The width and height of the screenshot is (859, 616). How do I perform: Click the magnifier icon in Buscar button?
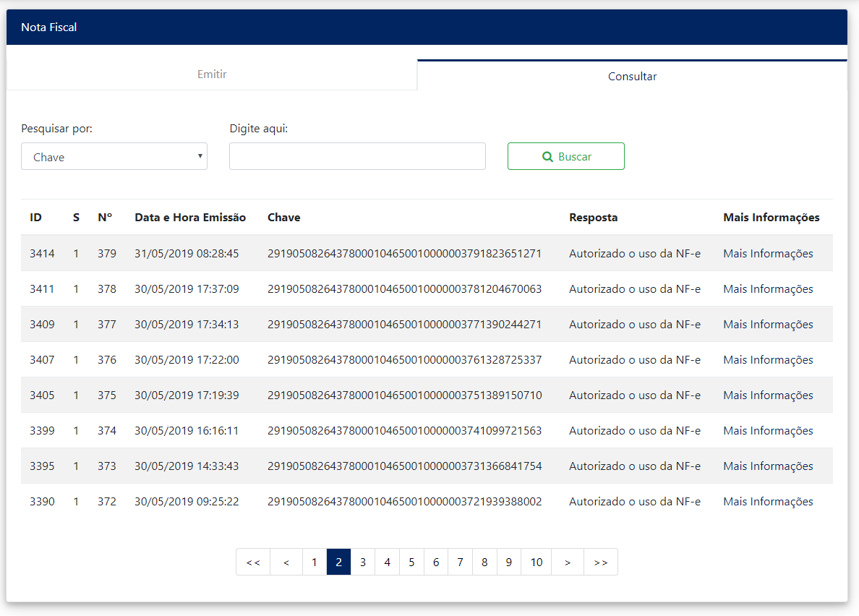coord(547,157)
